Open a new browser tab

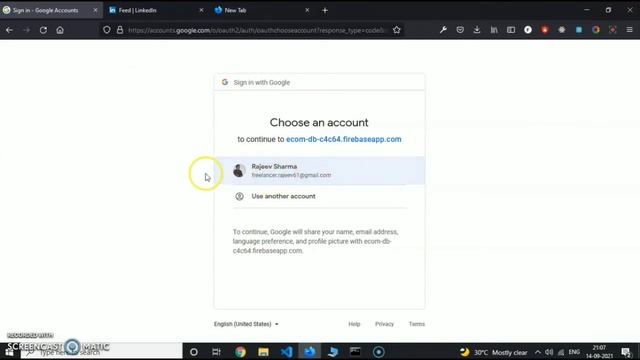(325, 10)
